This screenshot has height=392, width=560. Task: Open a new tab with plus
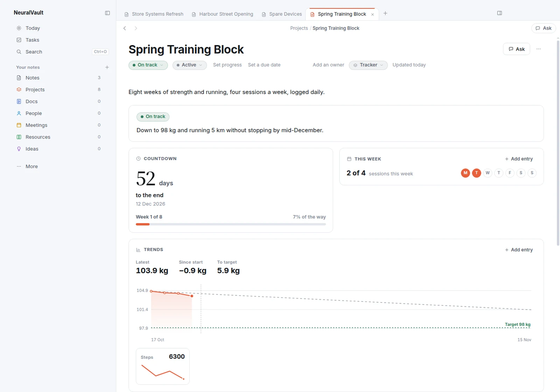pos(385,13)
